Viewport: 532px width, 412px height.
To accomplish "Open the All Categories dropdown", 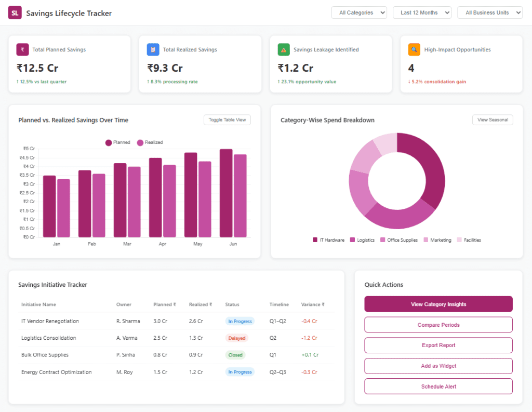I will pos(359,12).
